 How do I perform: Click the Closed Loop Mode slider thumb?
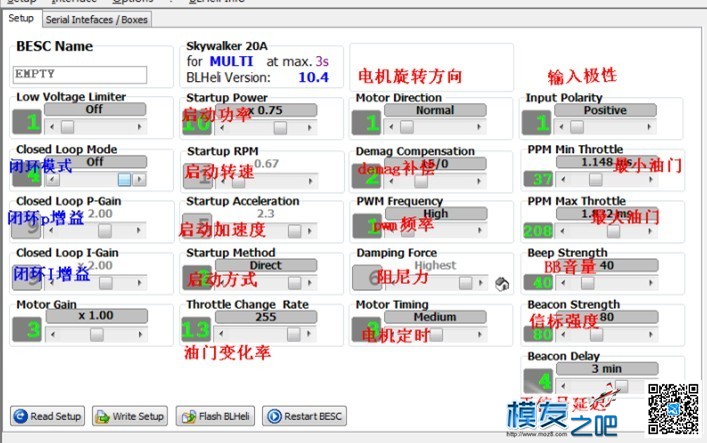124,180
